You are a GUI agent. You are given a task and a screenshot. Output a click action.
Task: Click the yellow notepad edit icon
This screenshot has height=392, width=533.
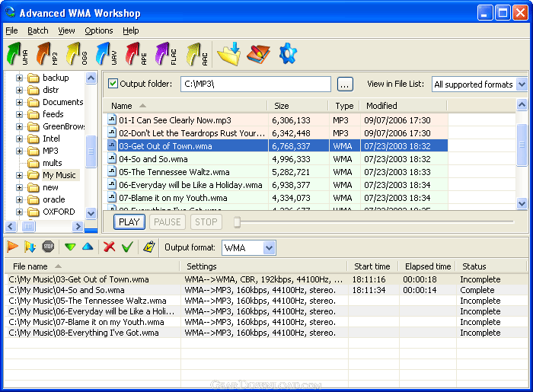coord(149,247)
